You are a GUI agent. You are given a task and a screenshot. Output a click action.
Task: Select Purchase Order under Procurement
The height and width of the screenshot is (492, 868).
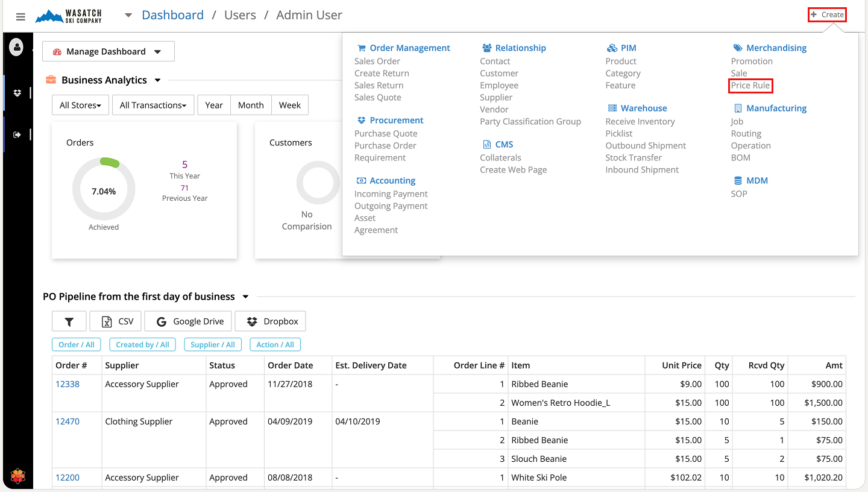385,146
